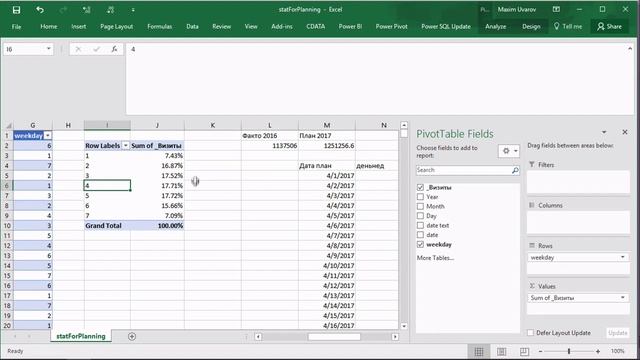
Task: Check the Month field checkbox
Action: point(420,206)
